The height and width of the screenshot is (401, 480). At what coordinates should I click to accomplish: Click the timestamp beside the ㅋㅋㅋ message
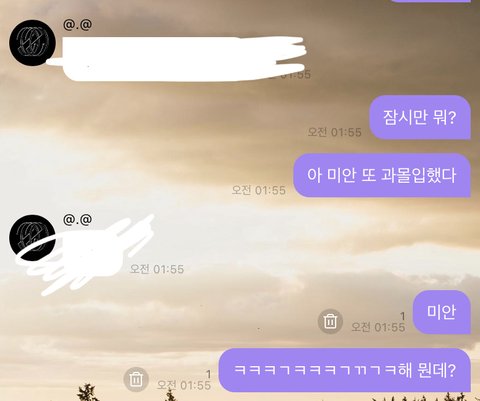pos(184,385)
